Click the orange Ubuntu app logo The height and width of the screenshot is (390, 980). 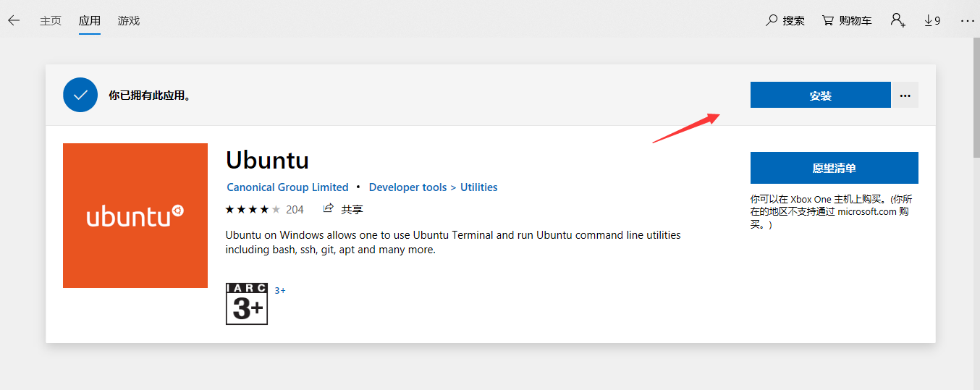[x=135, y=216]
